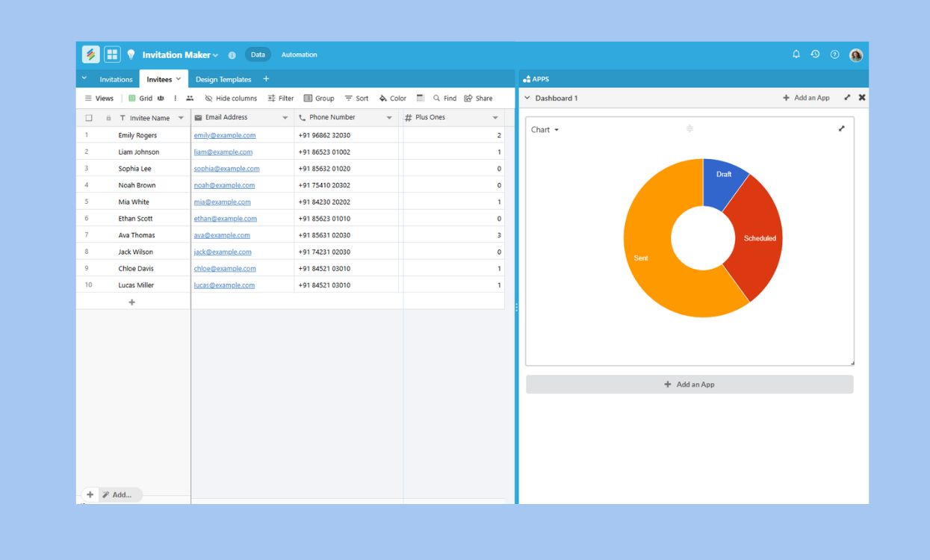
Task: Select phone cell +91 74231 02030
Action: coord(347,252)
